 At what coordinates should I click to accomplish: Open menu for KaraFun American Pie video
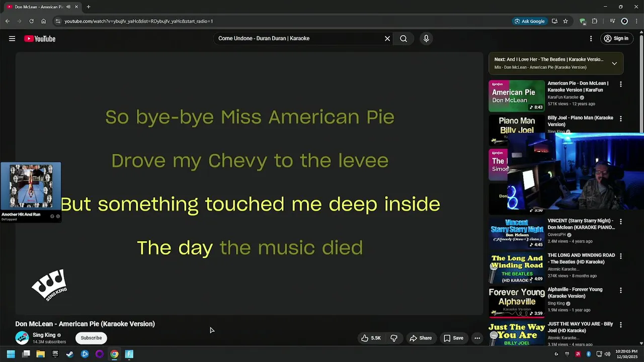coord(621,84)
